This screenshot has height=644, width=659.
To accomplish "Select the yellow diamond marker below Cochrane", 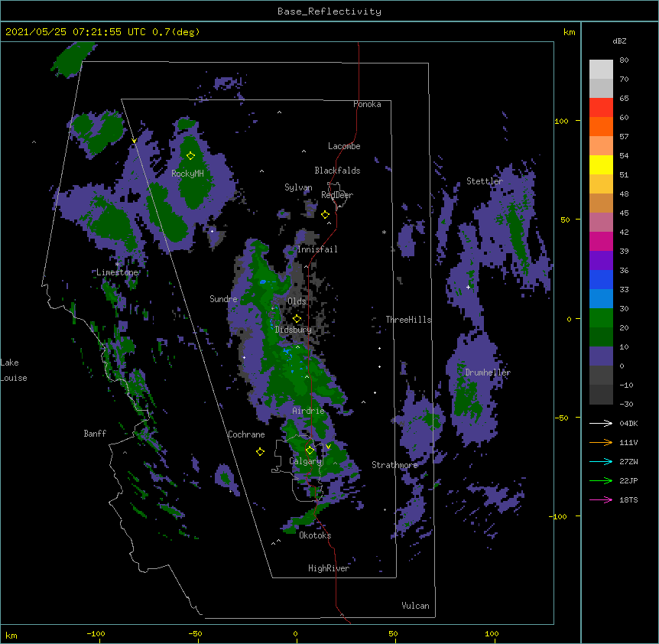I will coord(260,452).
